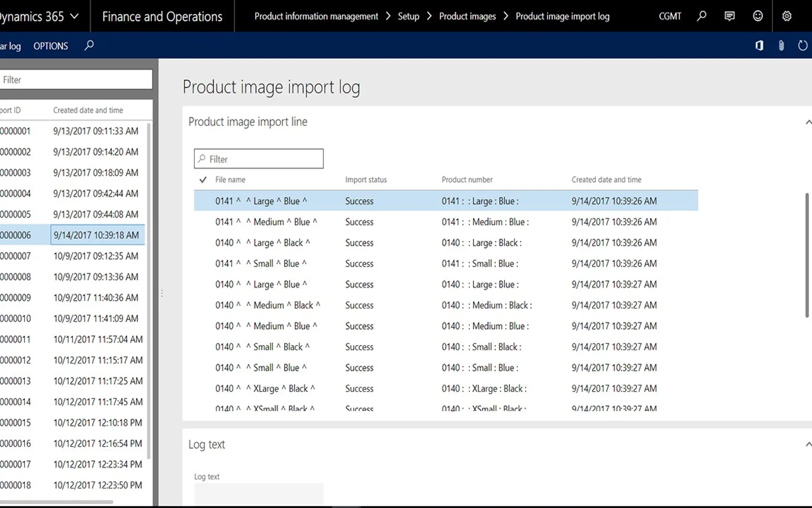Click the action bar search magnifier
This screenshot has height=508, width=812.
tap(89, 46)
